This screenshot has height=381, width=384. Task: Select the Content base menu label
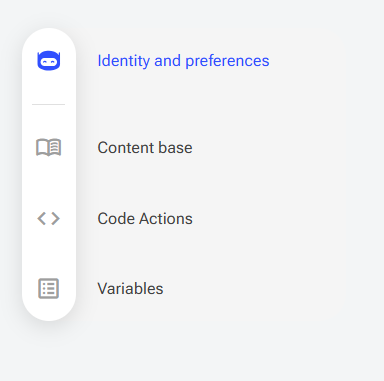tap(145, 148)
